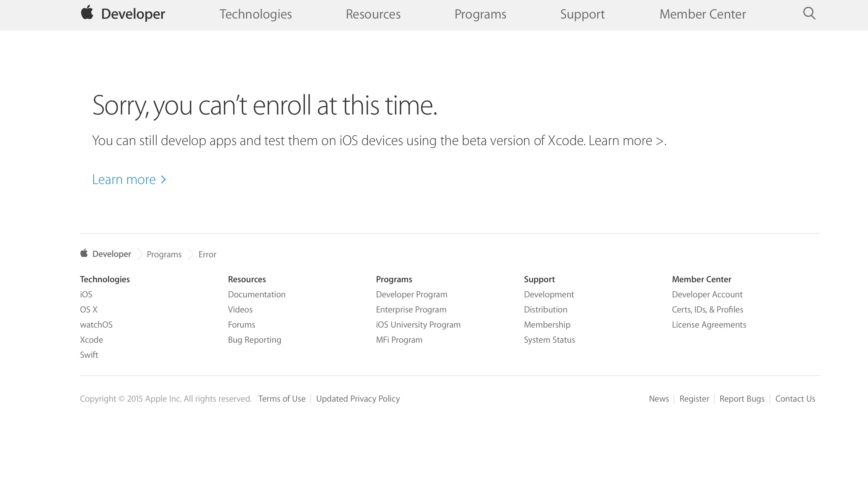The width and height of the screenshot is (868, 501).
Task: Open the Enterprise Program link
Action: pyautogui.click(x=411, y=309)
